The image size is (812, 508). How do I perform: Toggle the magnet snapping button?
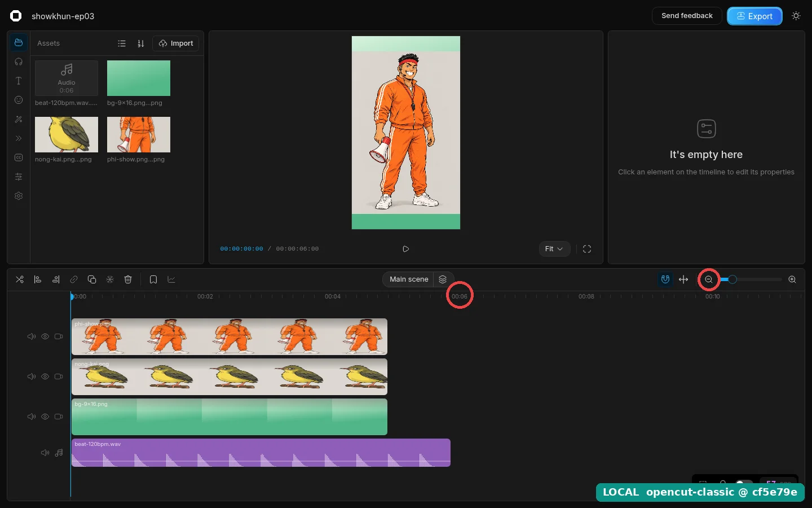pos(665,279)
